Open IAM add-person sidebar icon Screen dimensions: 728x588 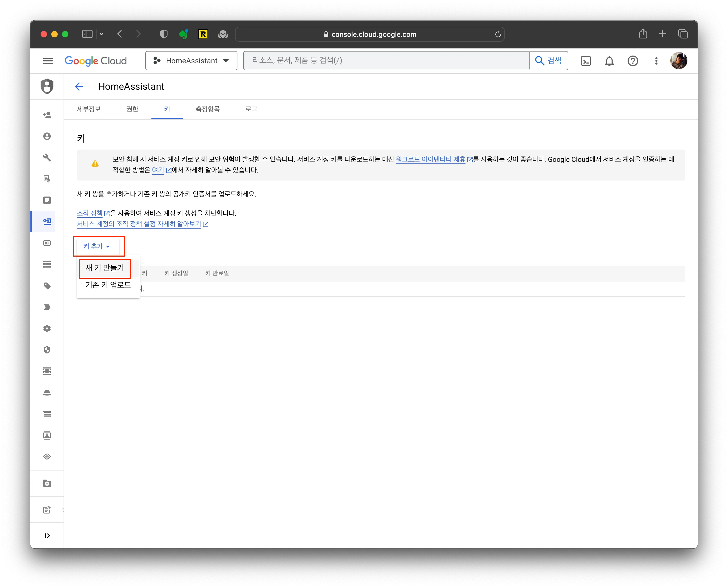[x=47, y=115]
